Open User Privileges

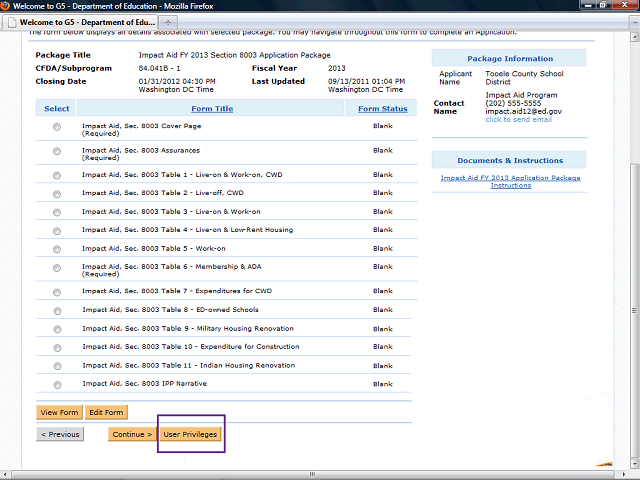click(x=190, y=434)
